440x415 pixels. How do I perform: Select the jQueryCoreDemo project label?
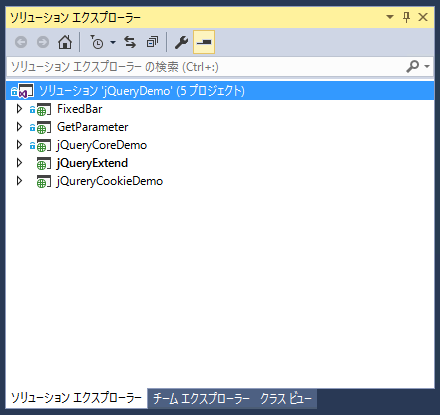(102, 145)
